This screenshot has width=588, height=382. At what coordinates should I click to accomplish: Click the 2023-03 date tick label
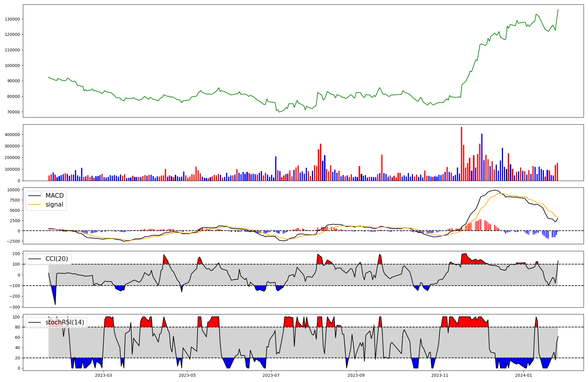(103, 375)
